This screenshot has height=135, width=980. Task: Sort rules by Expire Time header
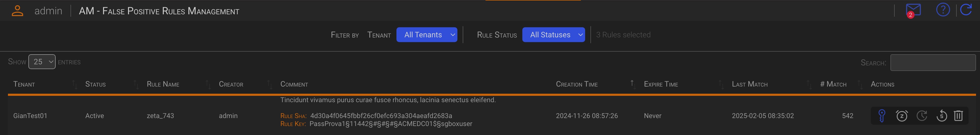click(661, 84)
